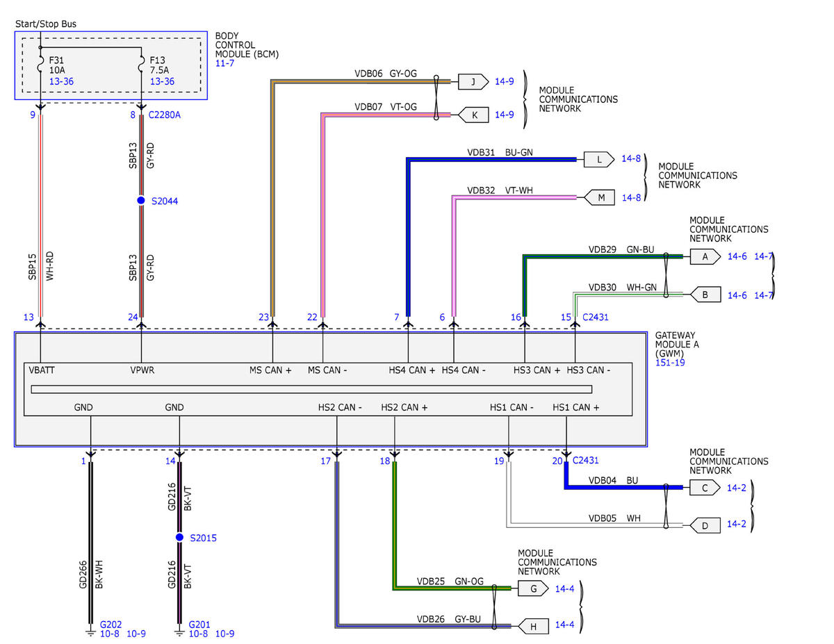Click wire label VDB04 BU
This screenshot has width=834, height=644.
point(613,479)
